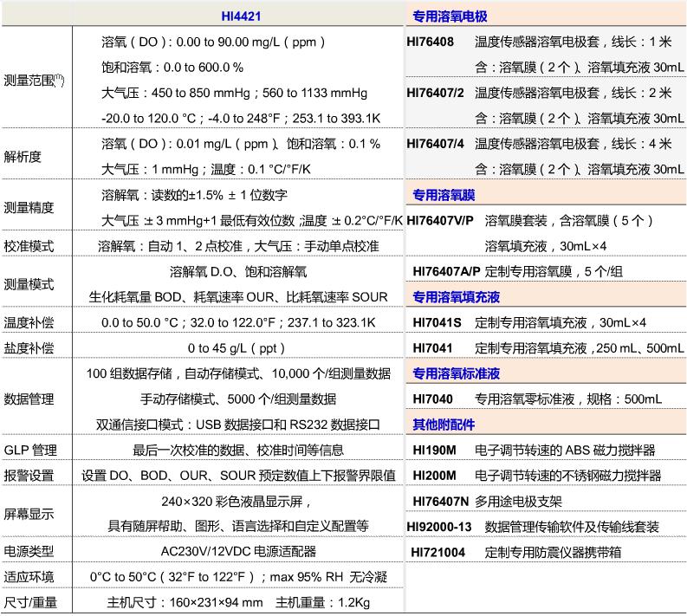Click the 温度补偿 row label
The width and height of the screenshot is (687, 616).
[29, 322]
